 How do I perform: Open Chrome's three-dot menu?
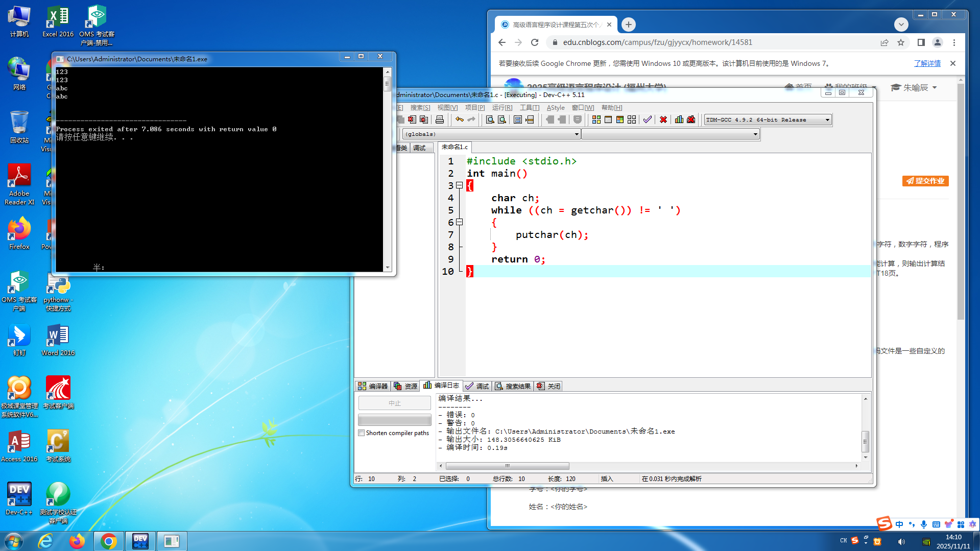(954, 42)
